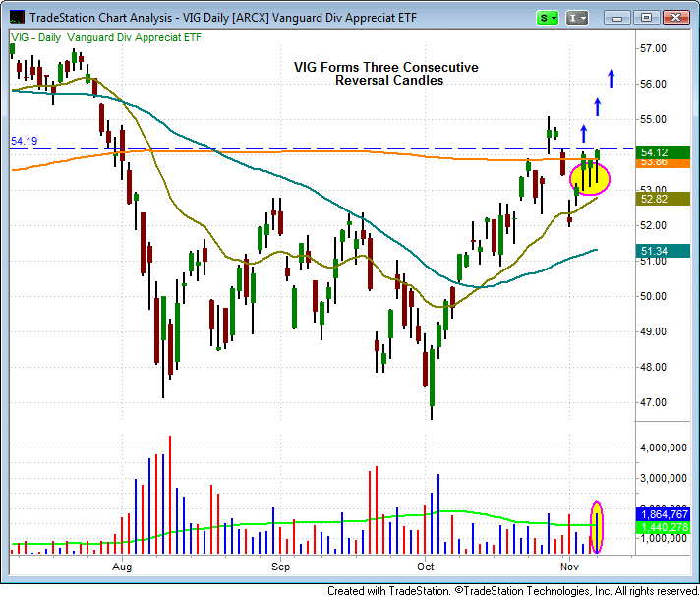This screenshot has height=597, width=700.
Task: Click the 1,000,000 volume axis label
Action: point(664,539)
